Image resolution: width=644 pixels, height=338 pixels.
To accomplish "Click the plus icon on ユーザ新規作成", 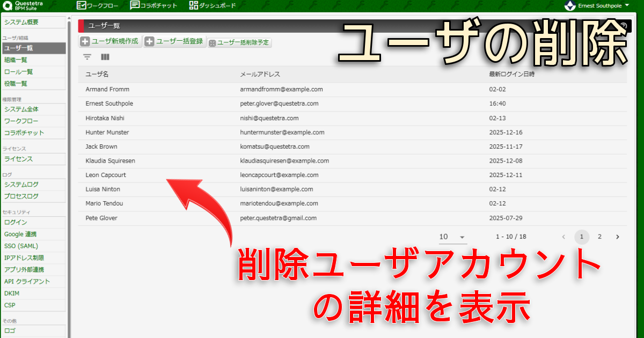I will point(85,41).
